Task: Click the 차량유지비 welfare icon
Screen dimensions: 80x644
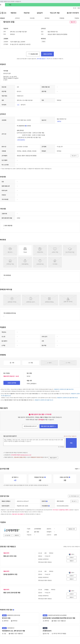Action: coord(40,250)
